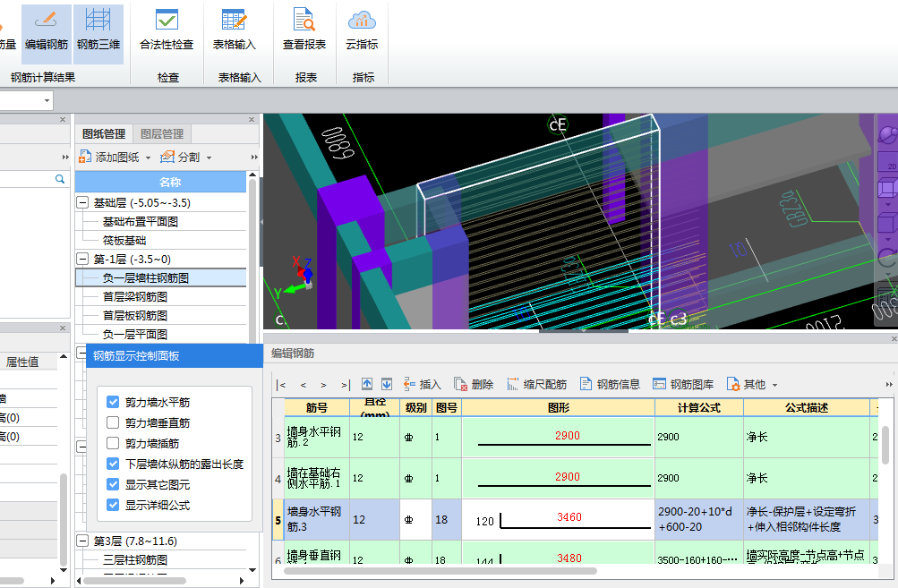Click 公式描述 column header
Screen dimensions: 898x588
(807, 407)
